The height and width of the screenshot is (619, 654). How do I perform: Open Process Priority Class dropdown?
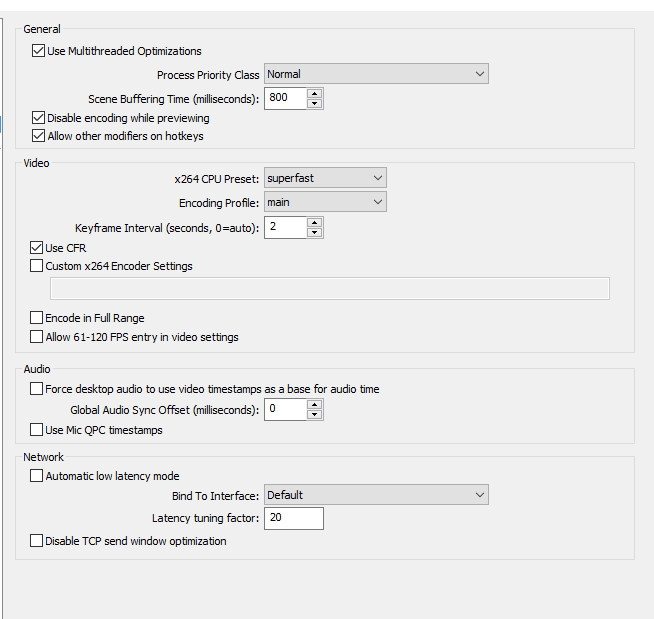376,74
